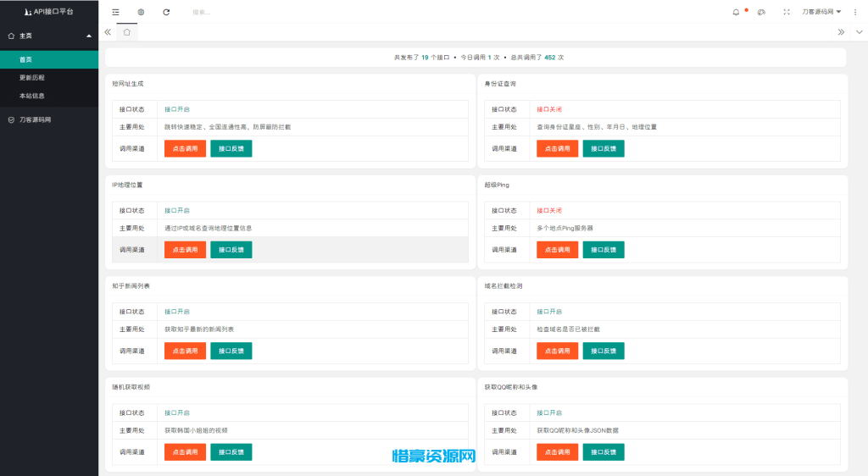Viewport: 868px width, 476px height.
Task: Select the home icon tab
Action: pos(126,31)
